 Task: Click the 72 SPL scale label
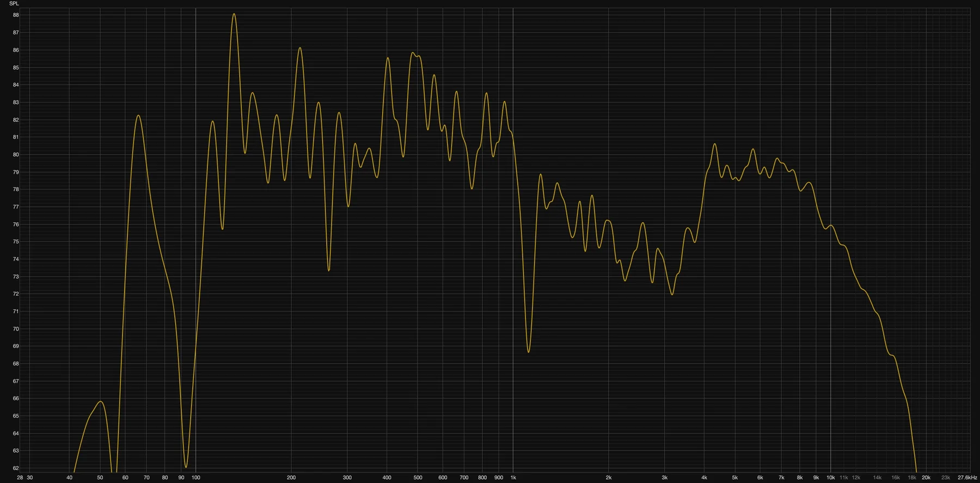[16, 294]
